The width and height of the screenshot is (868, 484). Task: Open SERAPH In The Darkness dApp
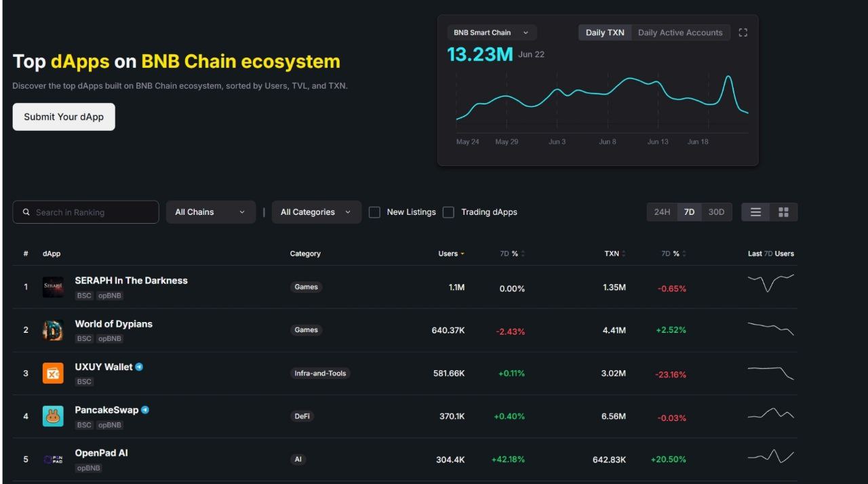pyautogui.click(x=131, y=281)
